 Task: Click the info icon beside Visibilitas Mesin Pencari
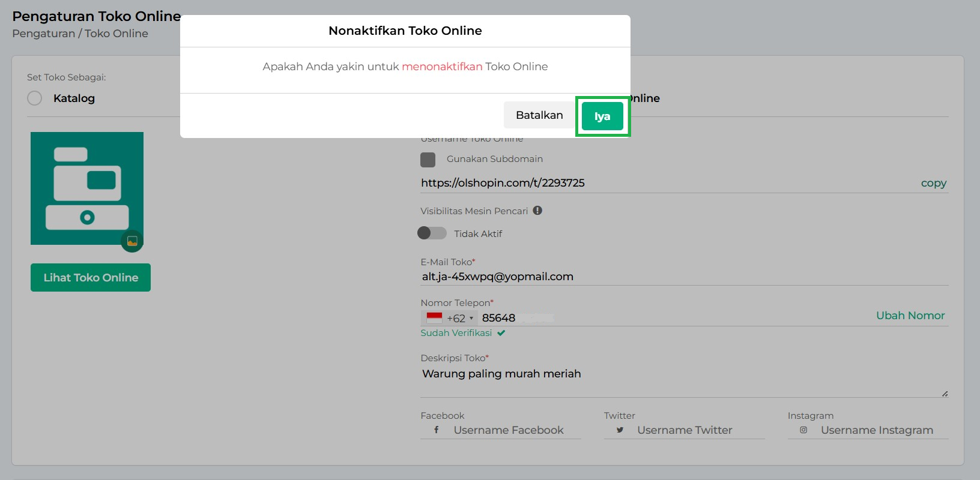[x=537, y=211]
